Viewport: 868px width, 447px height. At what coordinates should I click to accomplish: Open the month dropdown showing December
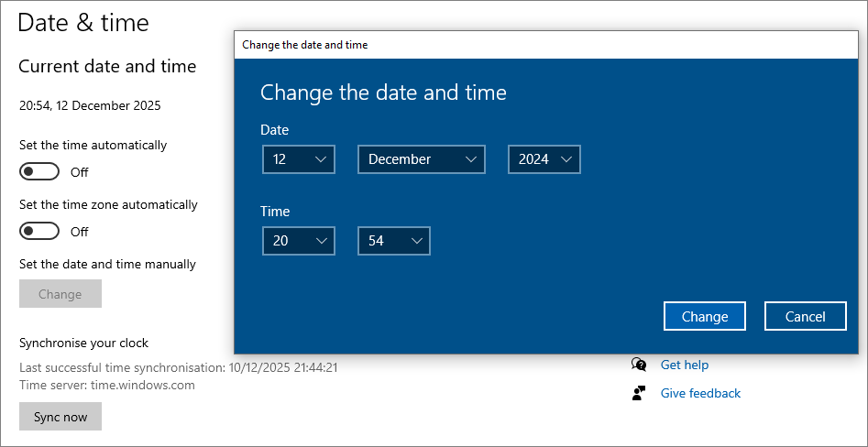point(422,159)
